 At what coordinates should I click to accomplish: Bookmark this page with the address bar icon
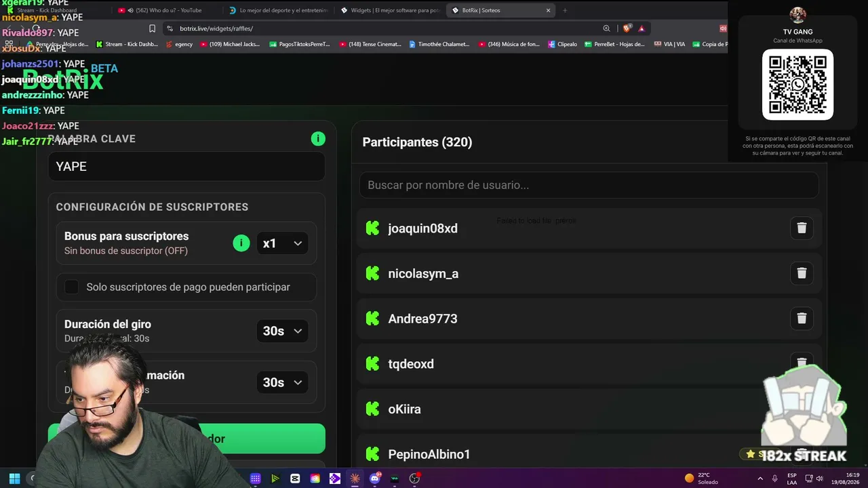point(152,28)
